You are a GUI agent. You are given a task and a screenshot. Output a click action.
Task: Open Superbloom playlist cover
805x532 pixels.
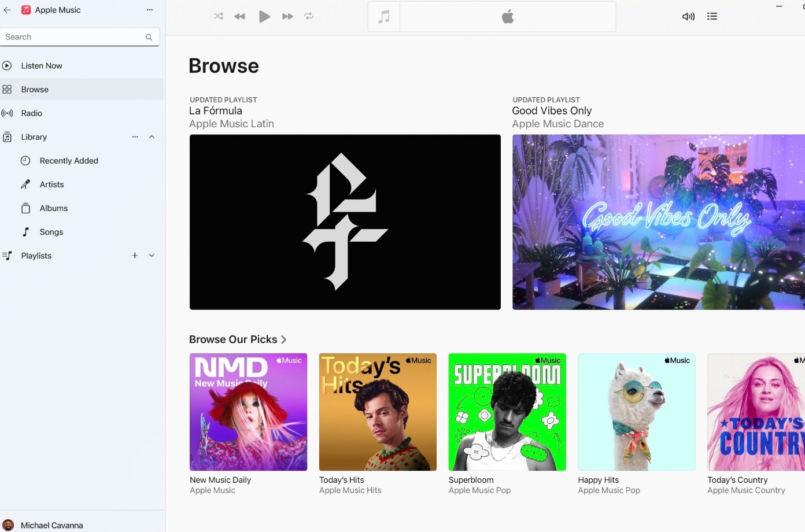[507, 412]
